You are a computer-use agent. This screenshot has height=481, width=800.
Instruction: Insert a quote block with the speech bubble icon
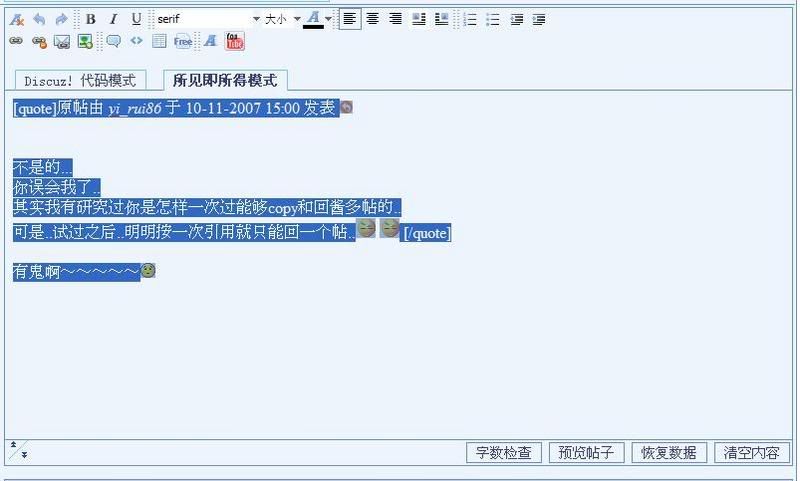(x=113, y=41)
